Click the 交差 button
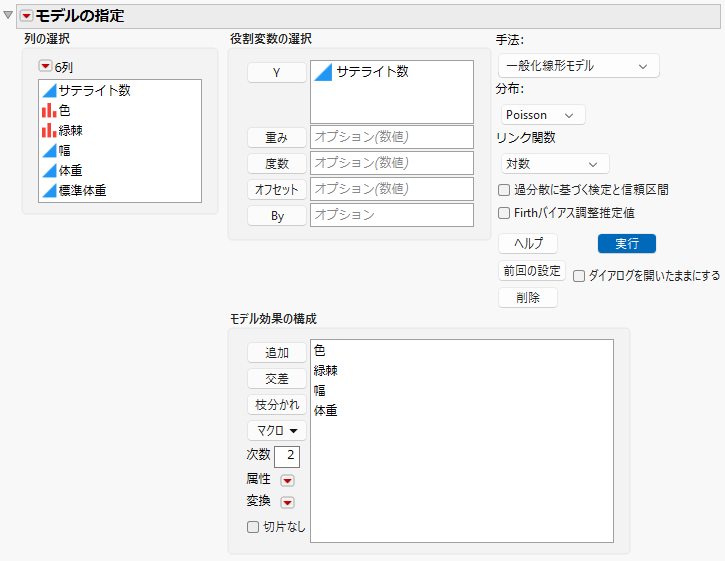Image resolution: width=725 pixels, height=561 pixels. tap(276, 378)
